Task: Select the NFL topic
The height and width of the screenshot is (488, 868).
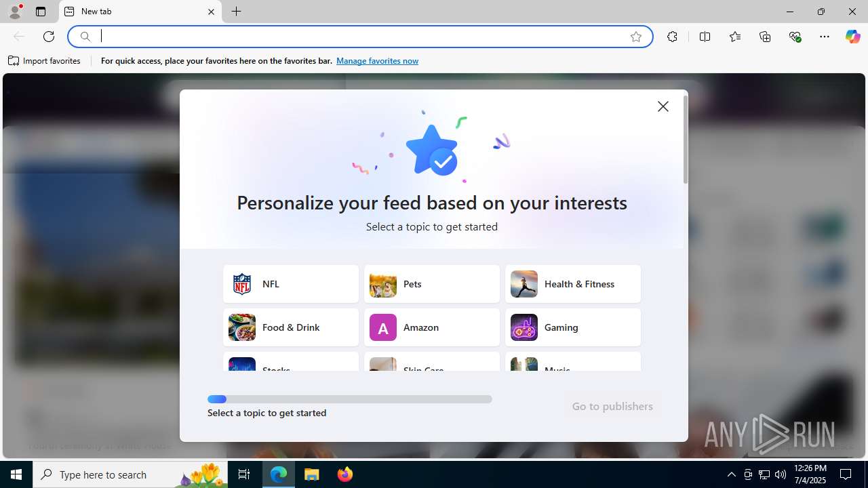Action: point(291,284)
